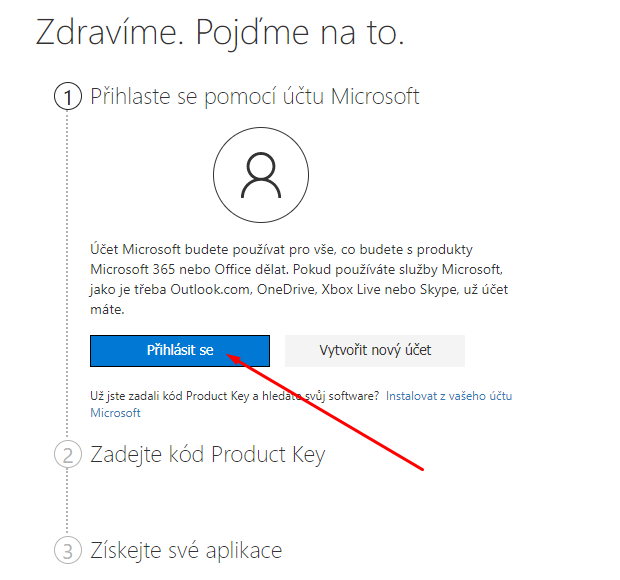Click the Zdravíme. Pojďme na to. title
This screenshot has width=620, height=580.
click(220, 32)
